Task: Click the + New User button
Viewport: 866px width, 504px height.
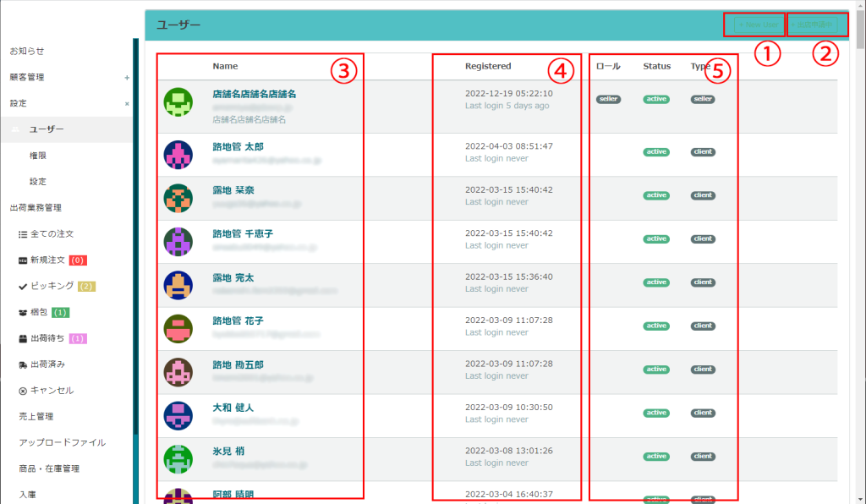Action: pos(754,25)
